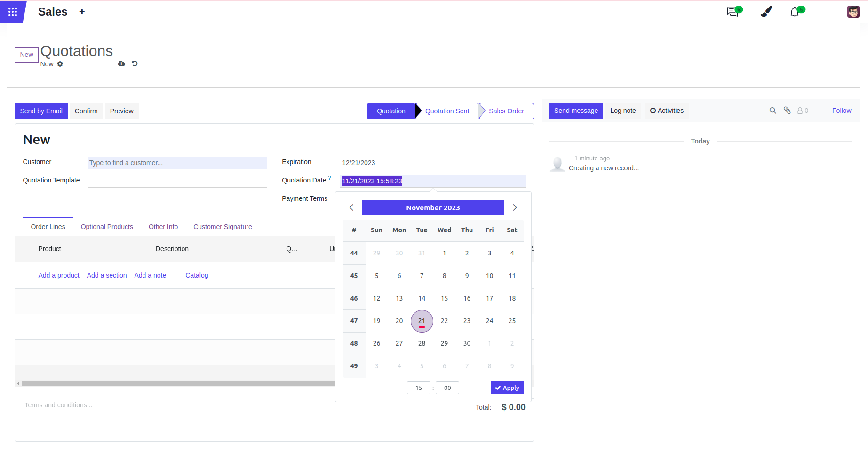
Task: Open the discuss messages icon
Action: click(733, 12)
